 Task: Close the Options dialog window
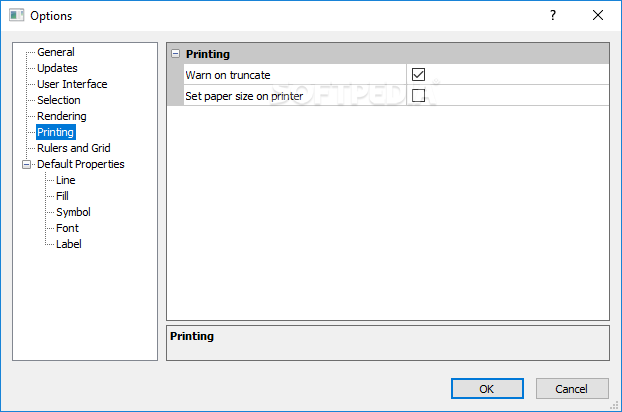pyautogui.click(x=598, y=15)
